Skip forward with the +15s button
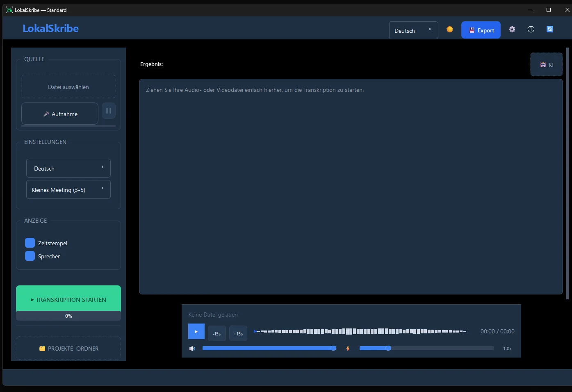572x392 pixels. click(238, 333)
